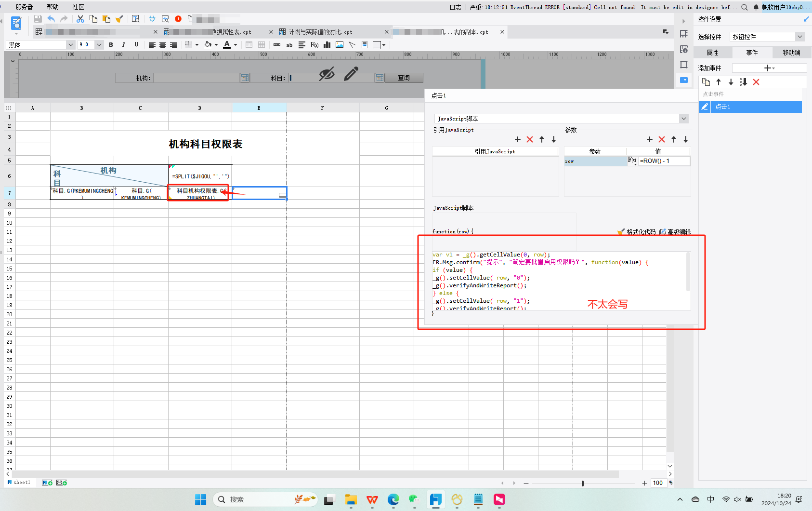Add a new parameter with the plus icon
Image resolution: width=812 pixels, height=511 pixels.
coord(650,139)
